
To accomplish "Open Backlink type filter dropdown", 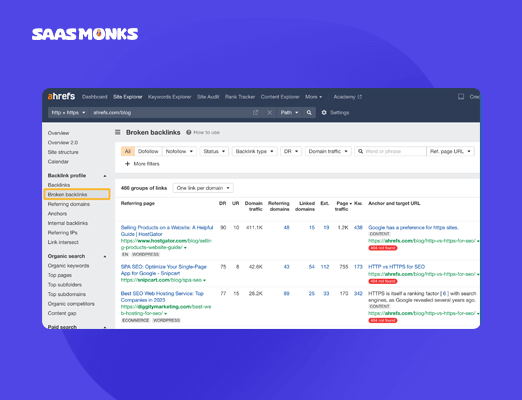I will [254, 151].
